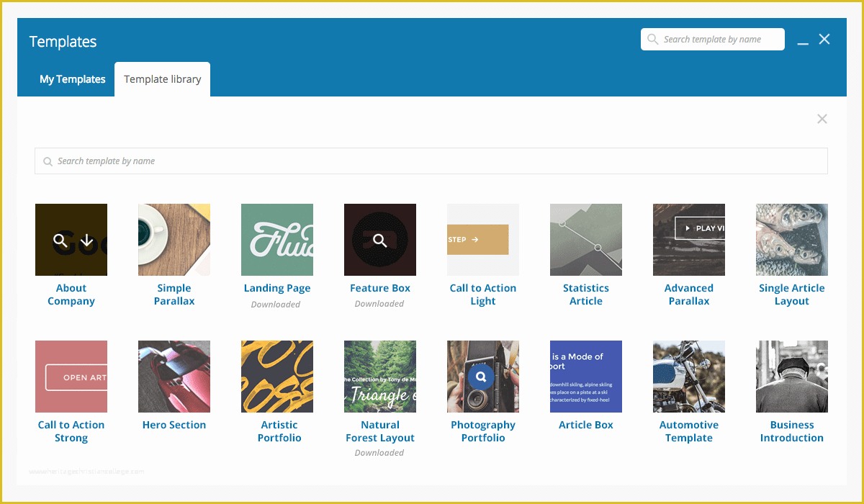Click the download arrow on About Company template
This screenshot has height=504, width=864.
tap(86, 240)
